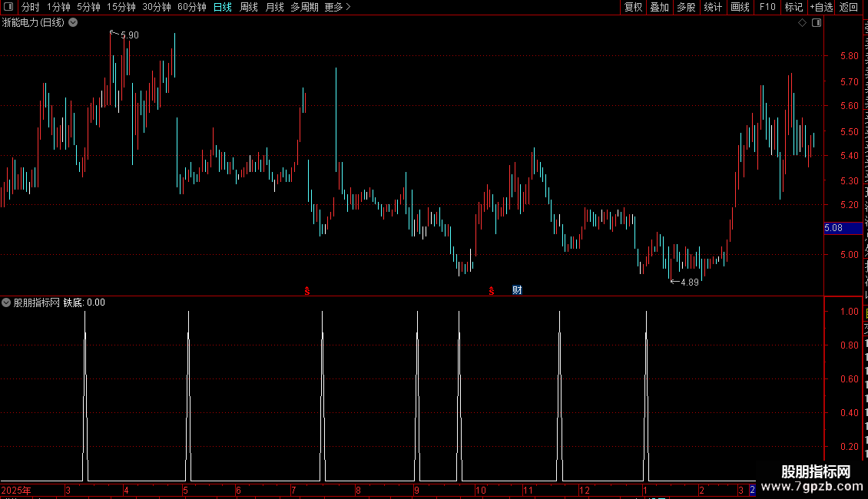Click month 12 on the time axis

click(x=585, y=491)
